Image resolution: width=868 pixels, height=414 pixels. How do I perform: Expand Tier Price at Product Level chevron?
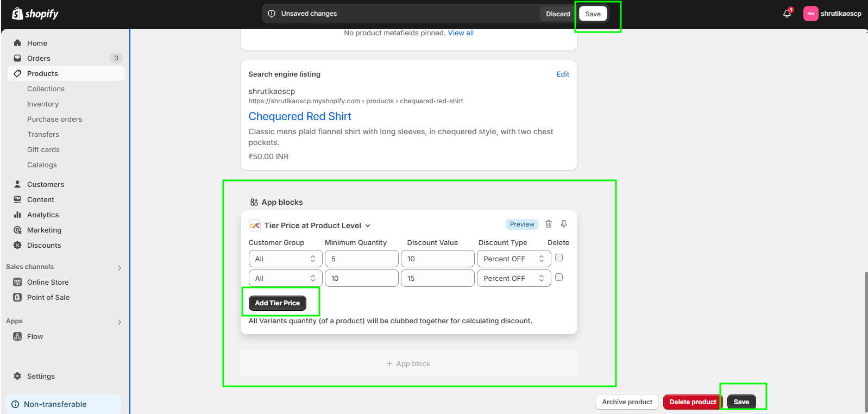coord(368,225)
